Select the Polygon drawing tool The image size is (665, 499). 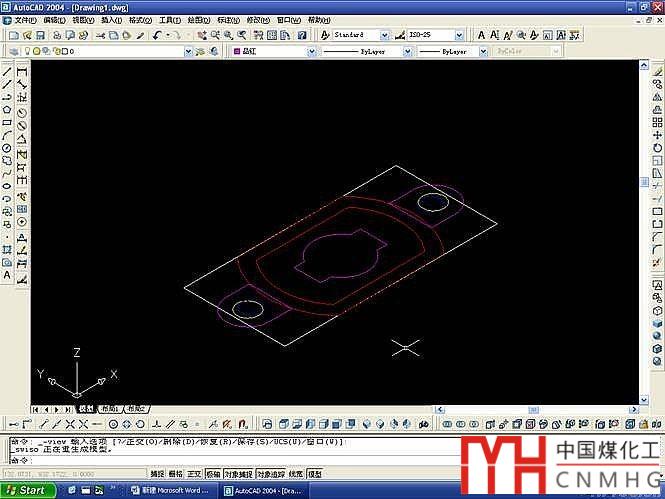click(x=7, y=110)
